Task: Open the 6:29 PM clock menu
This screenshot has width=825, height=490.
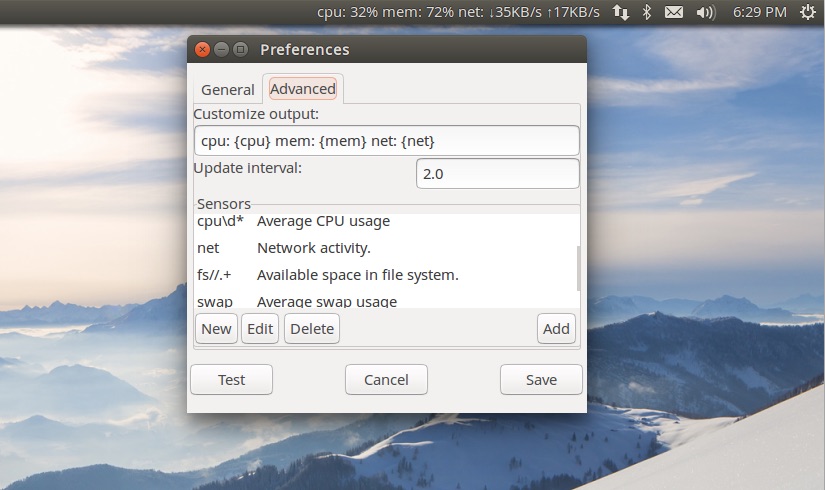Action: coord(759,12)
